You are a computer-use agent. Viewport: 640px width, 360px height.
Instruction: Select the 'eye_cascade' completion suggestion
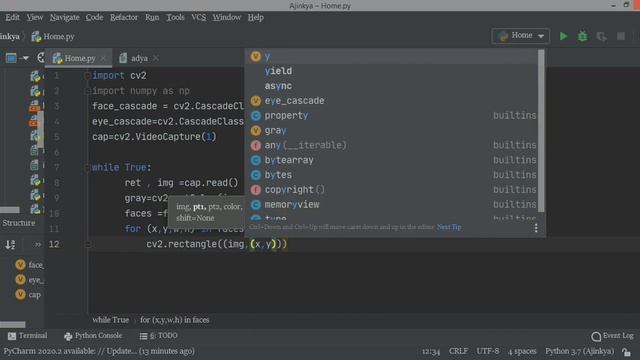click(392, 101)
